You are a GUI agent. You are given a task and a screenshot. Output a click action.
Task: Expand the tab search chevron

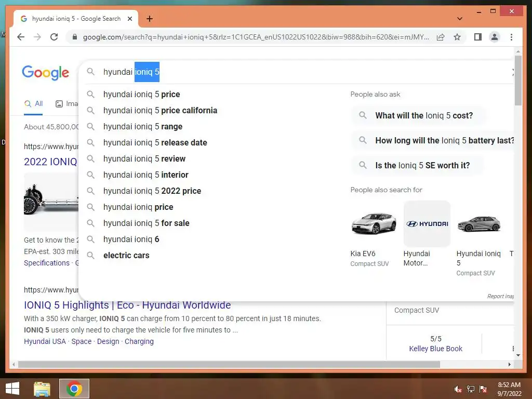pyautogui.click(x=459, y=19)
